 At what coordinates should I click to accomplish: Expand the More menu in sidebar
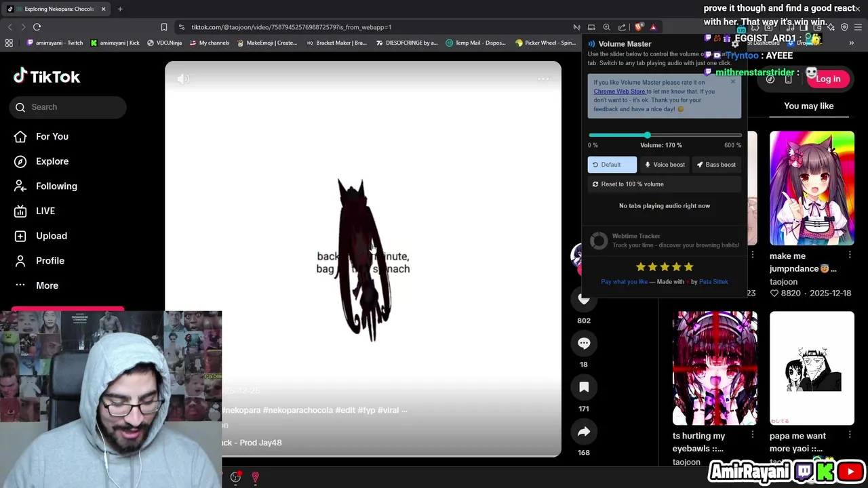(36, 285)
